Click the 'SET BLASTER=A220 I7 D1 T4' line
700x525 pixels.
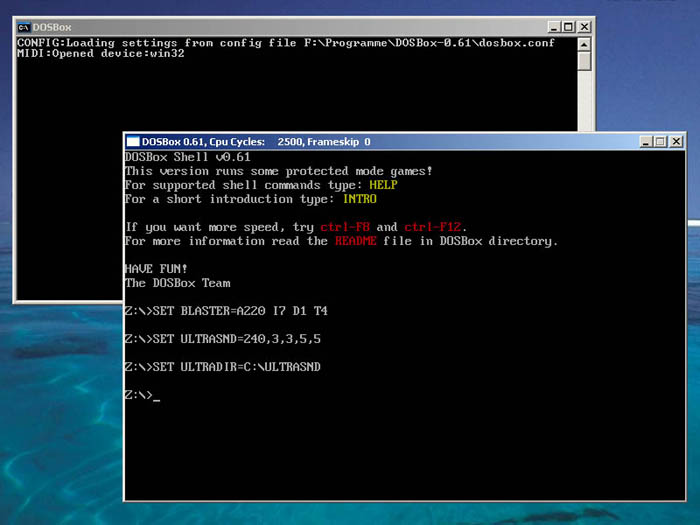[226, 311]
